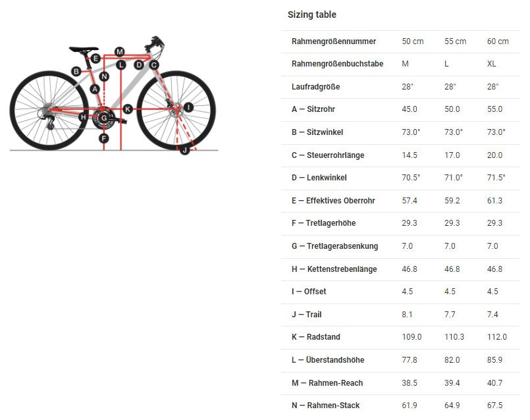Click the A marker on the seat tube
Screen dimensions: 530x420
point(95,89)
